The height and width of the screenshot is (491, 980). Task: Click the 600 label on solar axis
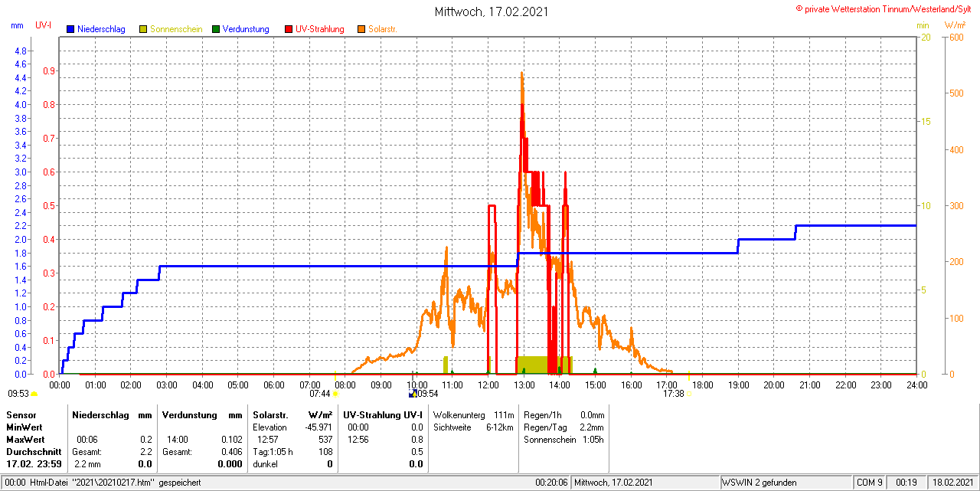[x=956, y=38]
